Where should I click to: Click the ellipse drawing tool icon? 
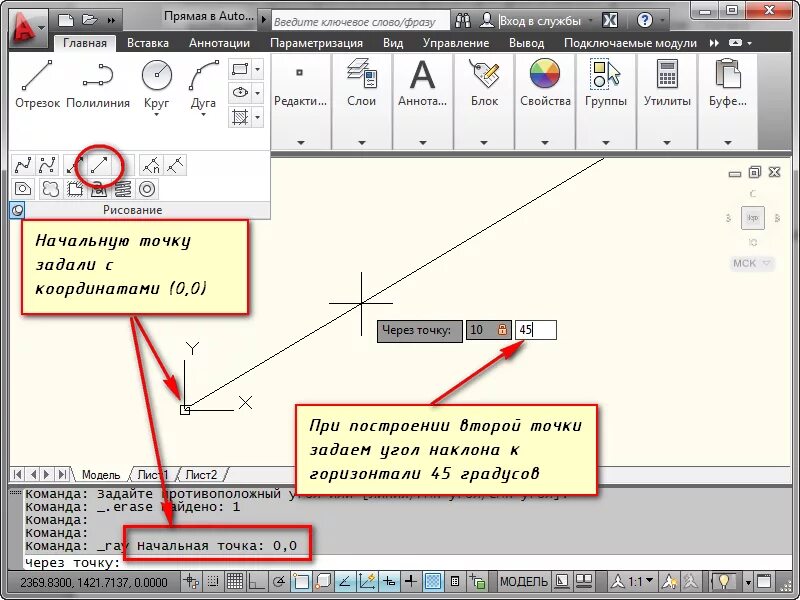pyautogui.click(x=240, y=93)
